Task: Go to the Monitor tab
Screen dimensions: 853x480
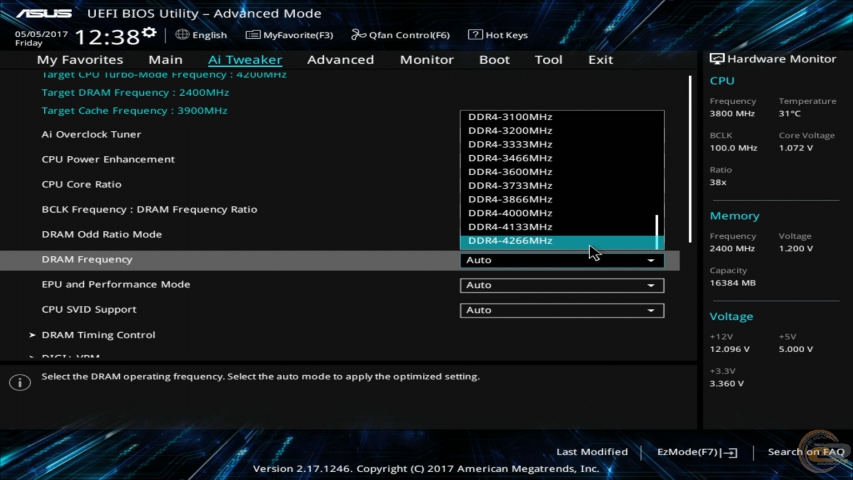Action: pos(426,59)
